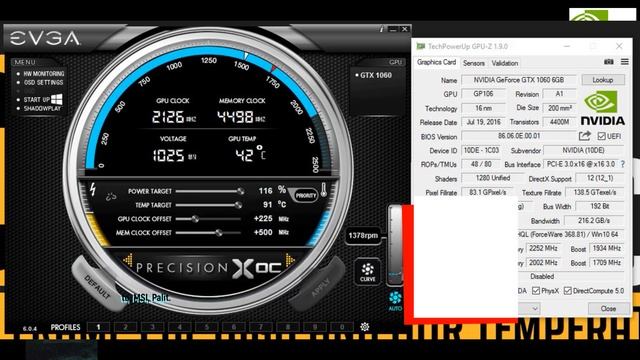Click the Close button in GPU-Z
The image size is (640, 360).
pos(608,309)
